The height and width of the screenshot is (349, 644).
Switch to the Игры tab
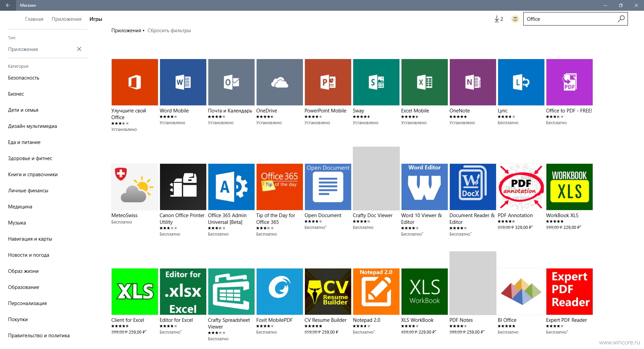96,19
